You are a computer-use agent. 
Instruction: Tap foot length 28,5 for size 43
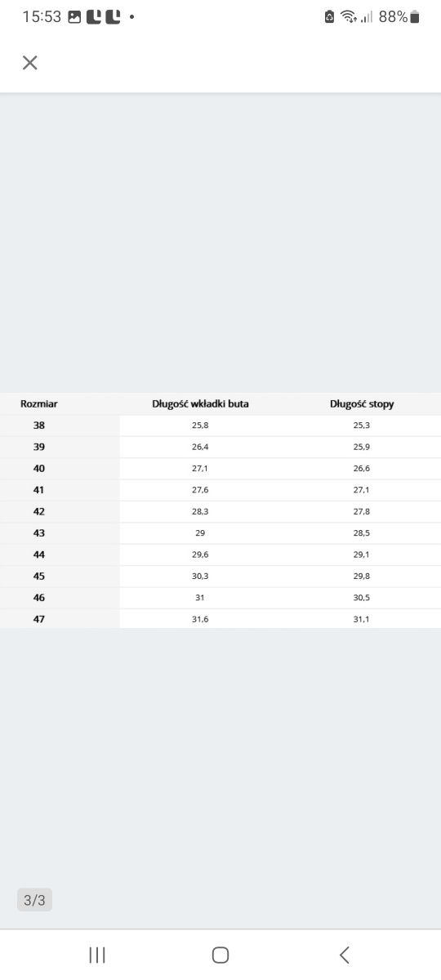tap(362, 533)
